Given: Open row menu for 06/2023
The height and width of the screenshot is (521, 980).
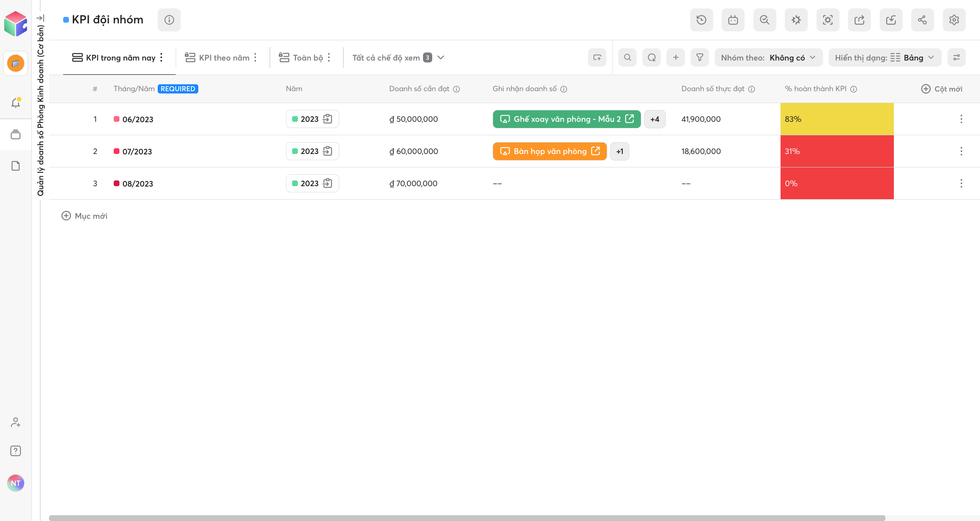Looking at the screenshot, I should coord(961,119).
